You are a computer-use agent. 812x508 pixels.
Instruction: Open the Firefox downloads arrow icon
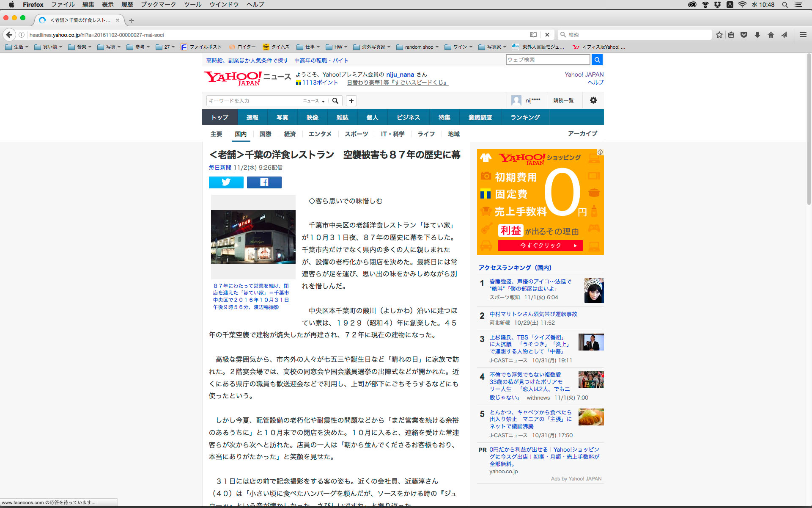pyautogui.click(x=757, y=35)
